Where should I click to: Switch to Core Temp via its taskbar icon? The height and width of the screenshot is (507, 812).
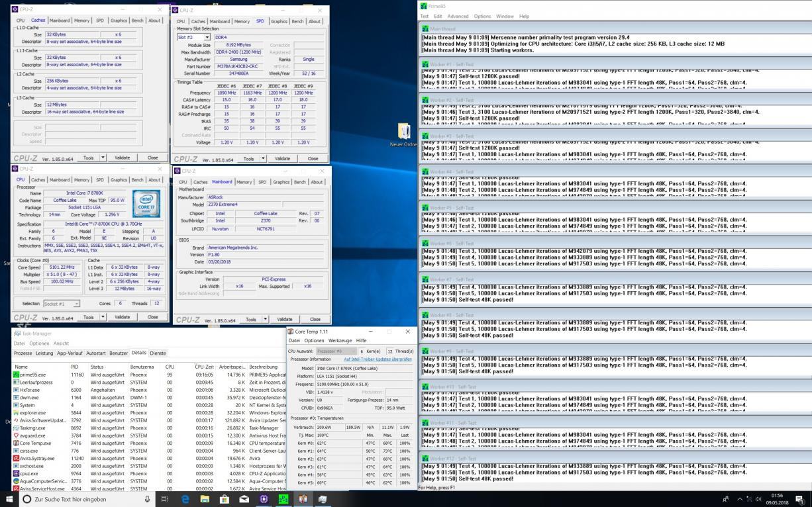[x=303, y=499]
